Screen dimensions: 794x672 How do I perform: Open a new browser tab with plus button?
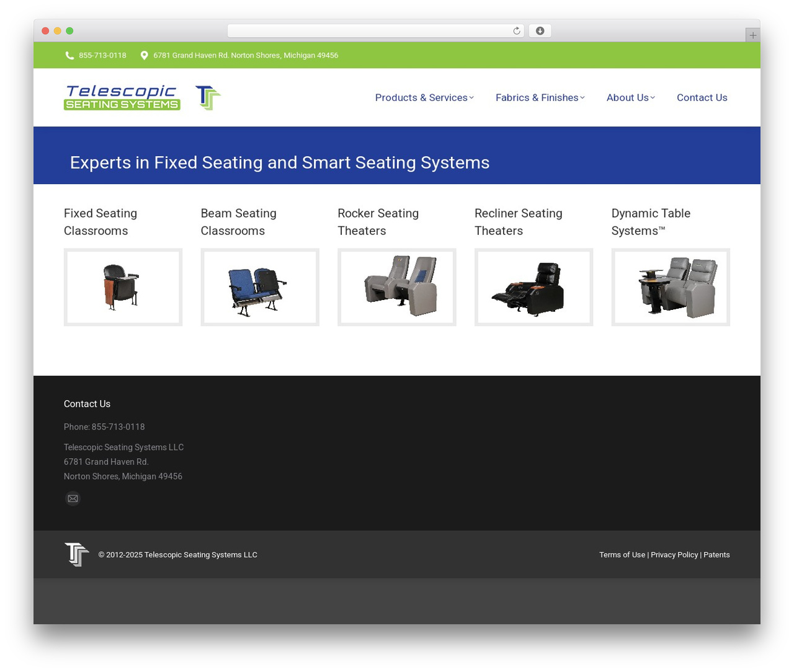pyautogui.click(x=752, y=35)
